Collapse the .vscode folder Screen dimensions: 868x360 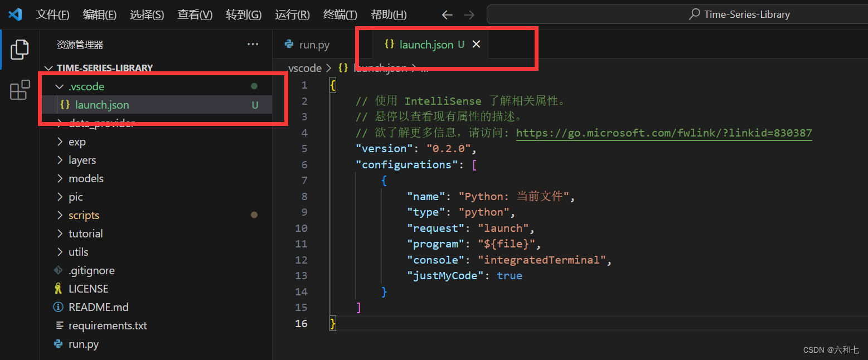tap(59, 86)
